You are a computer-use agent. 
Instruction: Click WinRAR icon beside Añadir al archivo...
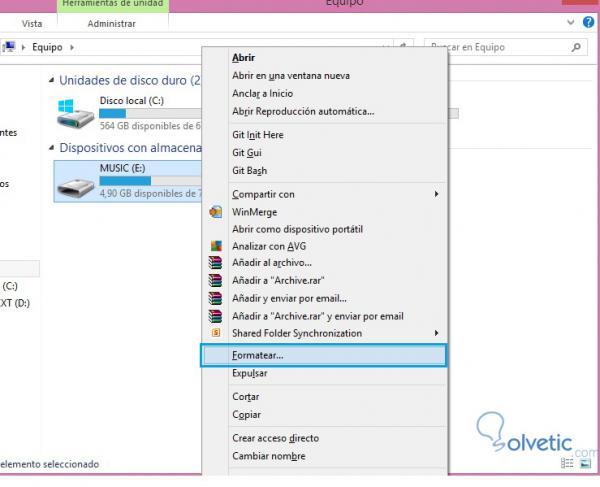[215, 263]
